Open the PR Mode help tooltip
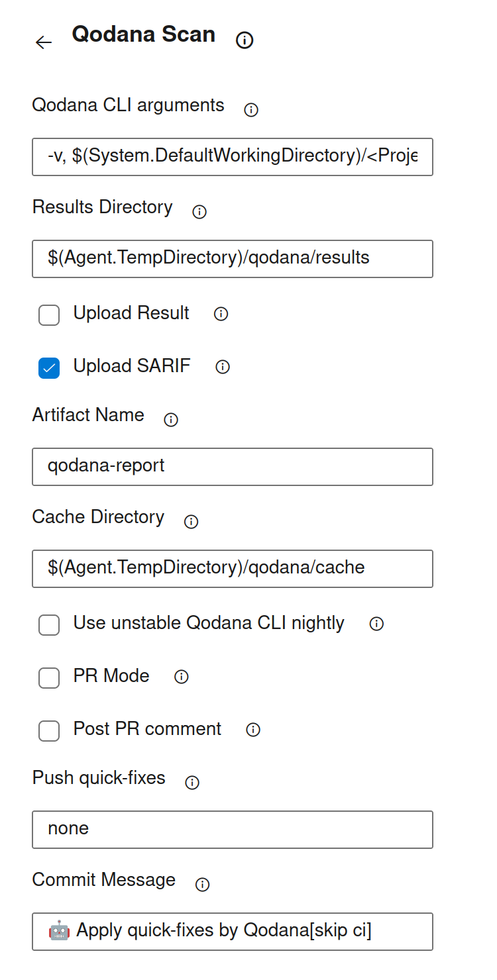The width and height of the screenshot is (497, 980). click(181, 677)
